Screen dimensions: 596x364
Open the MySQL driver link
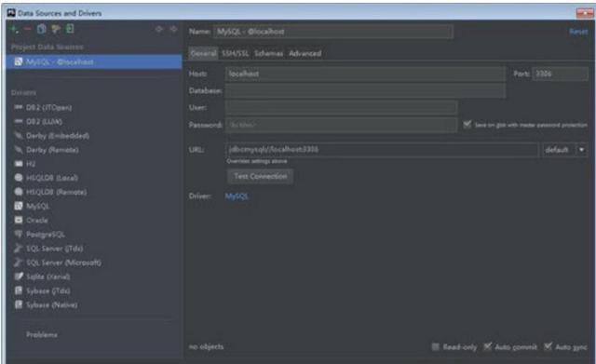237,196
